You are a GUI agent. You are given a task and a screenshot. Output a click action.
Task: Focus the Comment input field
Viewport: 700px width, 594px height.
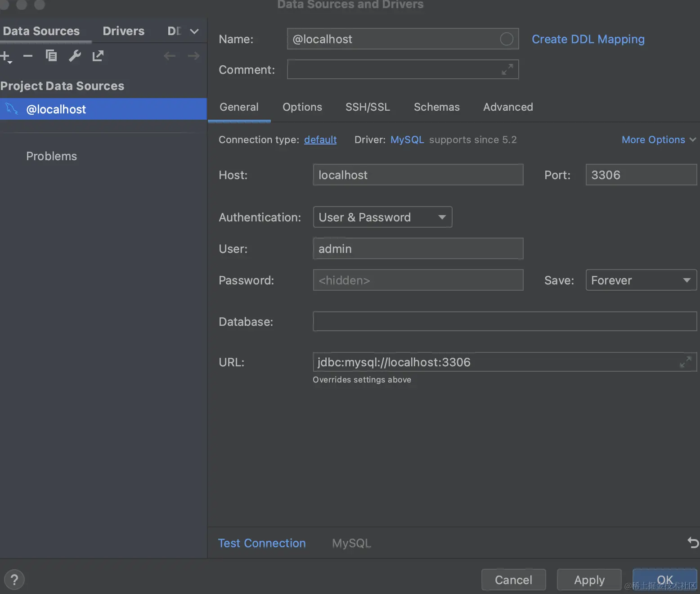click(x=403, y=69)
